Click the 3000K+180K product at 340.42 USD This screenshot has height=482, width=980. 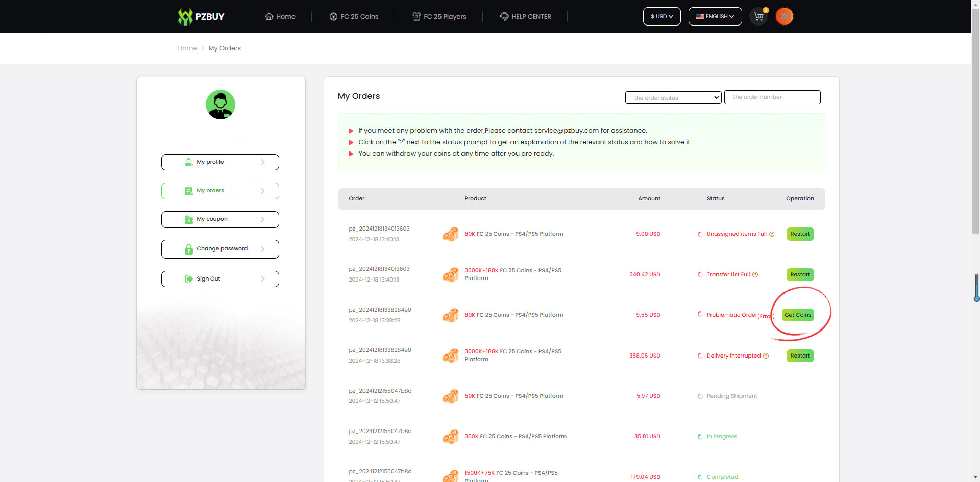coord(513,274)
